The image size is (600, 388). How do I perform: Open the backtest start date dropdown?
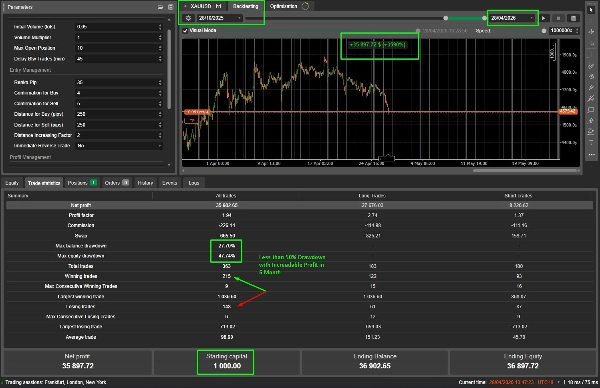pyautogui.click(x=220, y=18)
